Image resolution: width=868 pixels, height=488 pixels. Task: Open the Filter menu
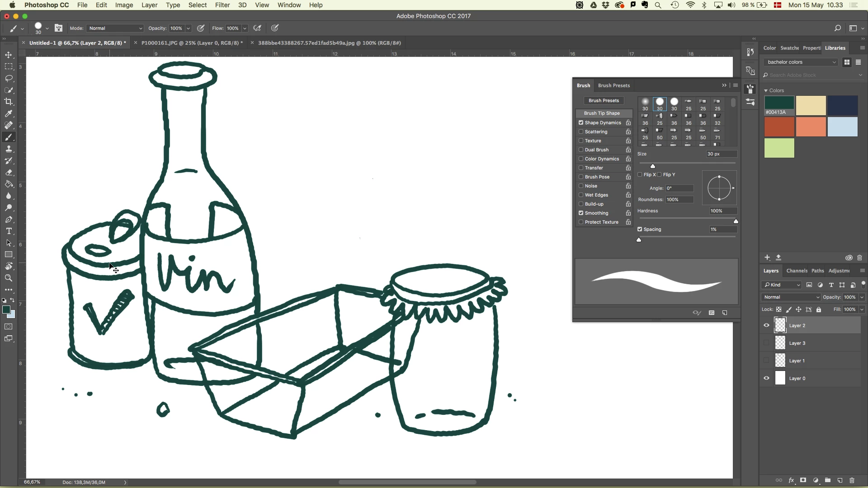pos(222,5)
